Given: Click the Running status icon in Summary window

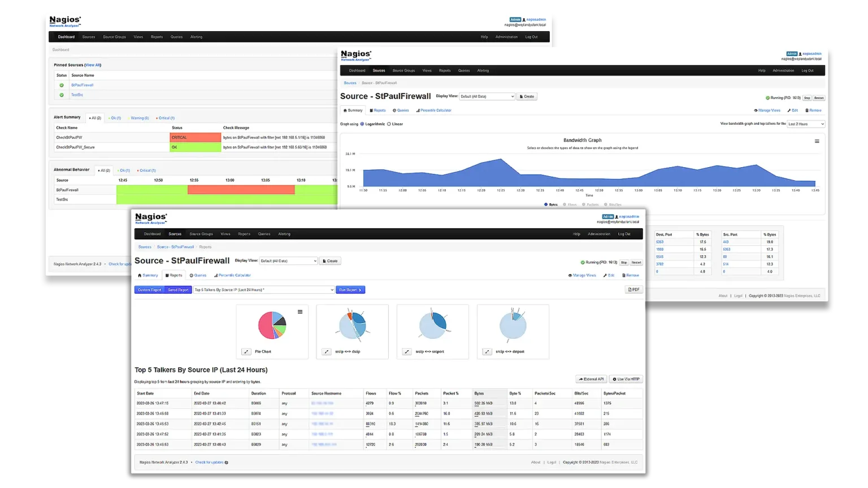Looking at the screenshot, I should tap(767, 98).
